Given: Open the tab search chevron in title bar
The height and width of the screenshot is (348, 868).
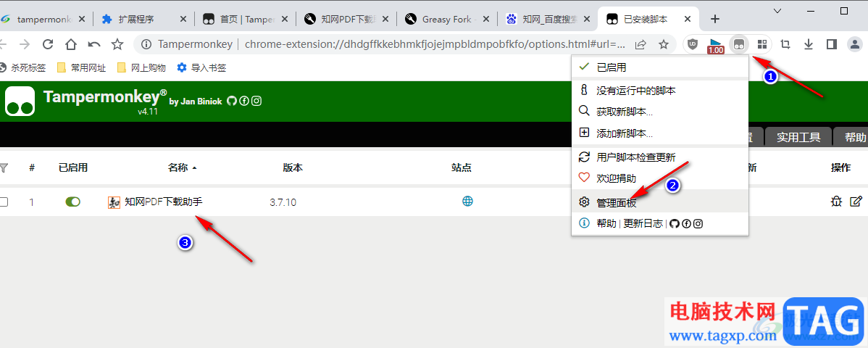Looking at the screenshot, I should (777, 11).
